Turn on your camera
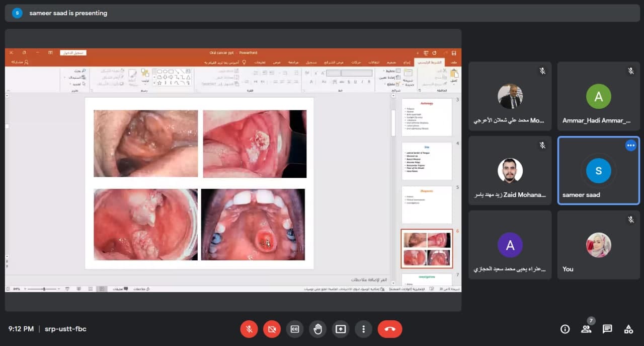Screen dimensions: 644x346 coord(272,329)
